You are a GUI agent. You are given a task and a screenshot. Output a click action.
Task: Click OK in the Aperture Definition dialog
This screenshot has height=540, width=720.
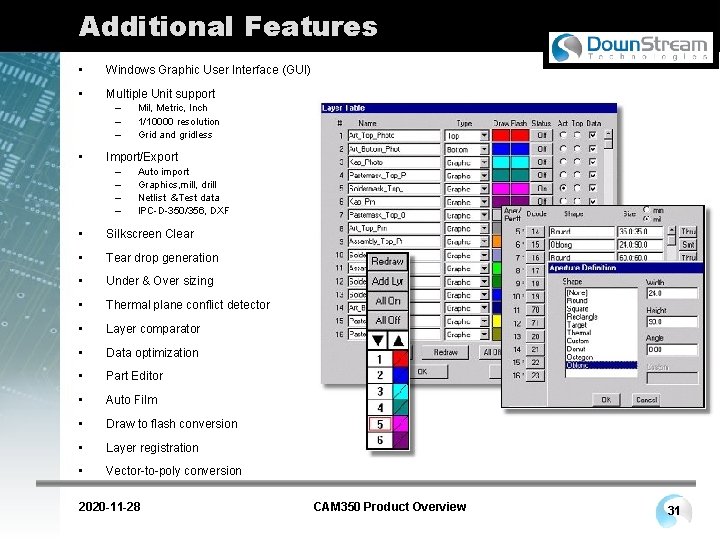click(x=606, y=399)
